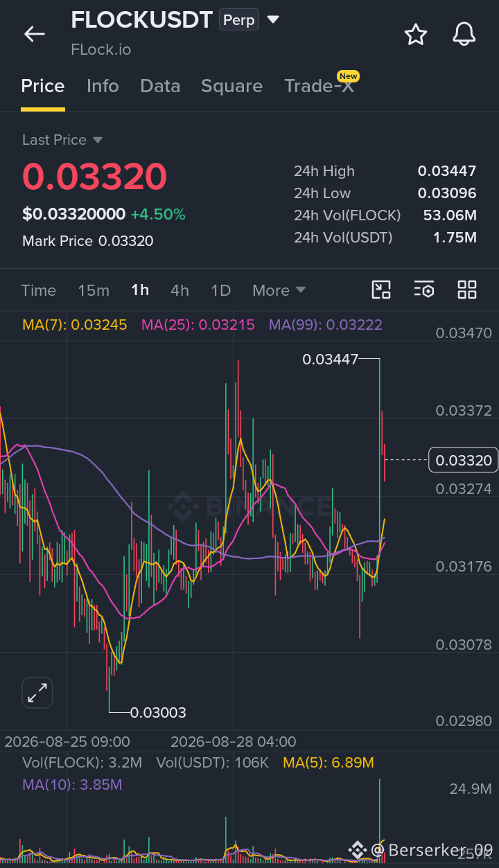
Task: Tap the 0.03447 high price label on chart
Action: pyautogui.click(x=331, y=359)
